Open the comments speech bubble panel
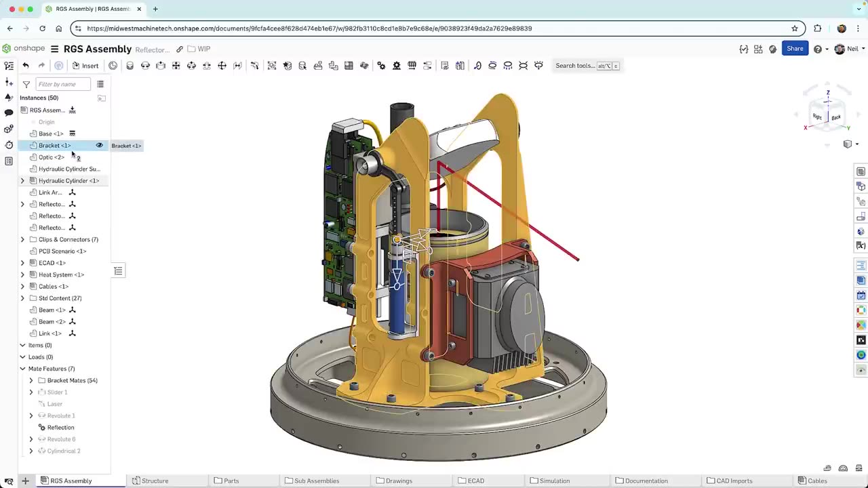Viewport: 868px width, 488px height. point(9,113)
